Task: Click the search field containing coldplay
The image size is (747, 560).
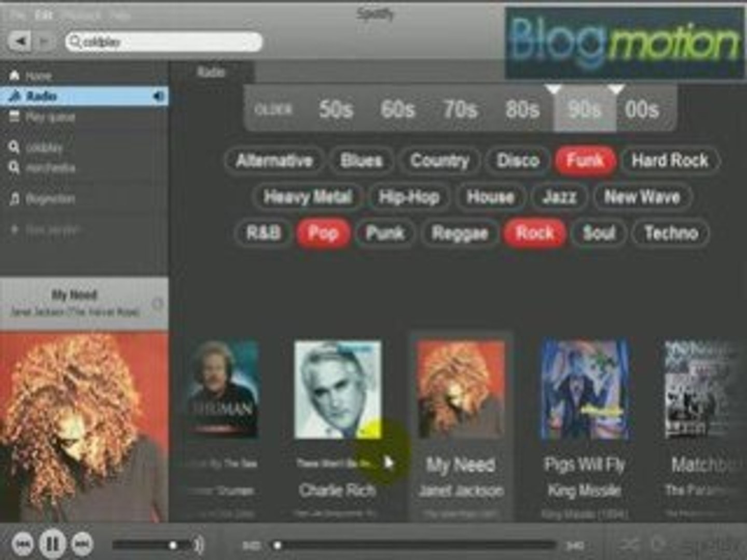Action: click(164, 41)
